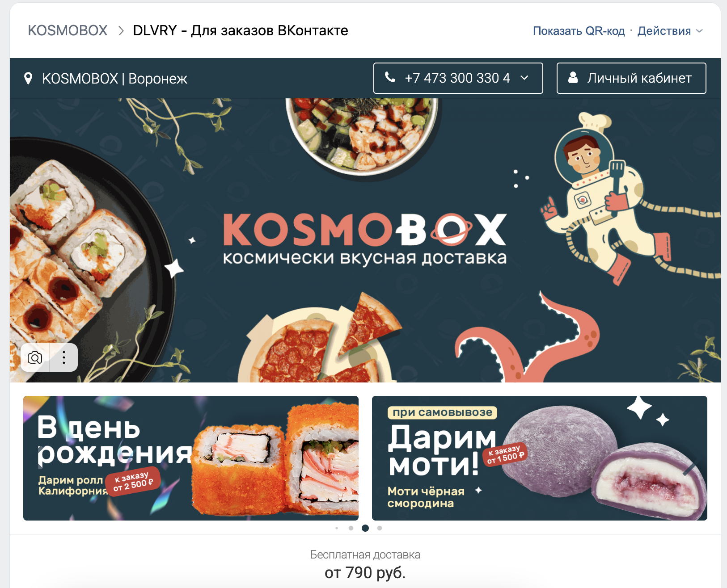This screenshot has height=588, width=727.
Task: Open the Дарим моти promo banner
Action: 540,458
